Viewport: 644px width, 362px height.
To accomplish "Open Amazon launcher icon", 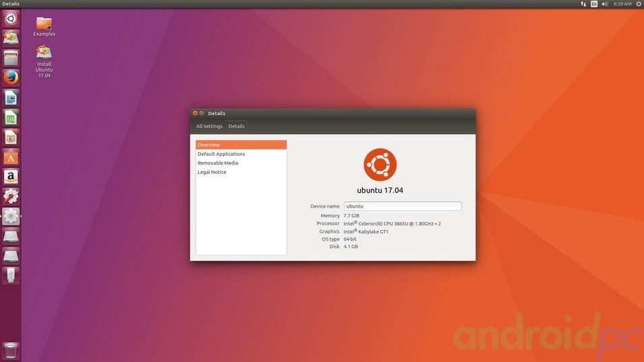I will [11, 177].
